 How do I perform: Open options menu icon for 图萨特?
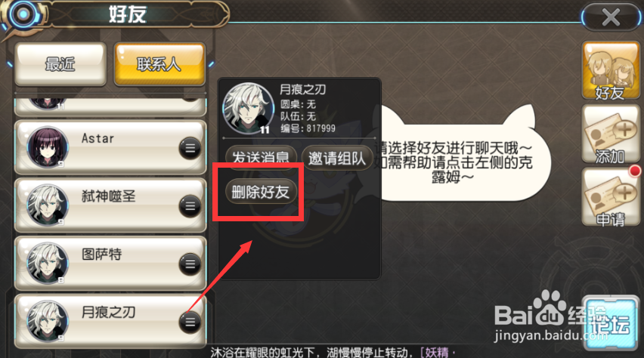pos(190,264)
